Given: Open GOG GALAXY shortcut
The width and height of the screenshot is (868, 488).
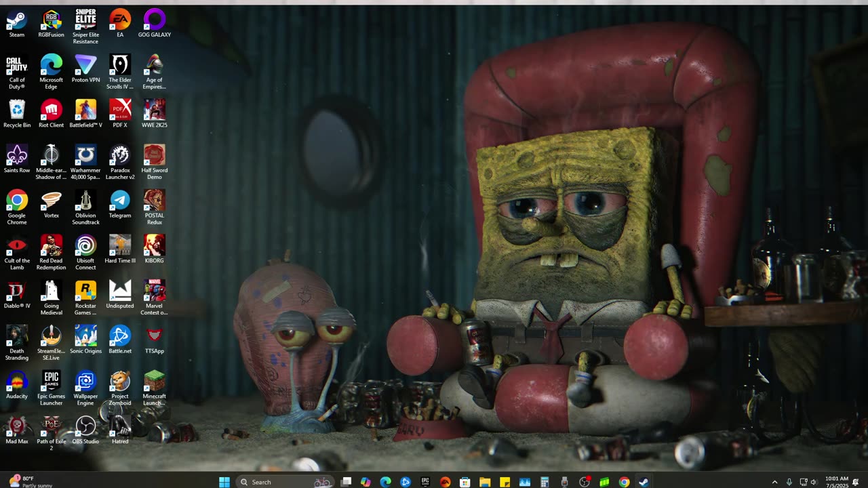Looking at the screenshot, I should [x=155, y=24].
